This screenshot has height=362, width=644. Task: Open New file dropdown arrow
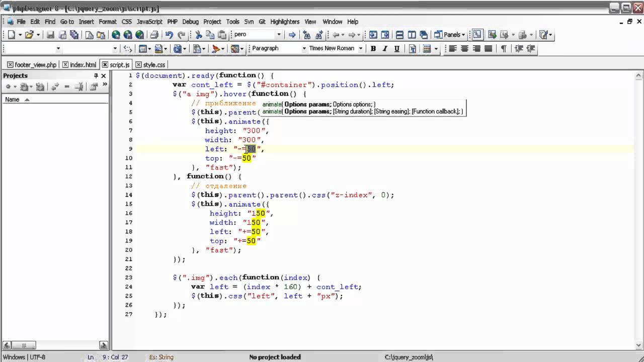click(19, 35)
